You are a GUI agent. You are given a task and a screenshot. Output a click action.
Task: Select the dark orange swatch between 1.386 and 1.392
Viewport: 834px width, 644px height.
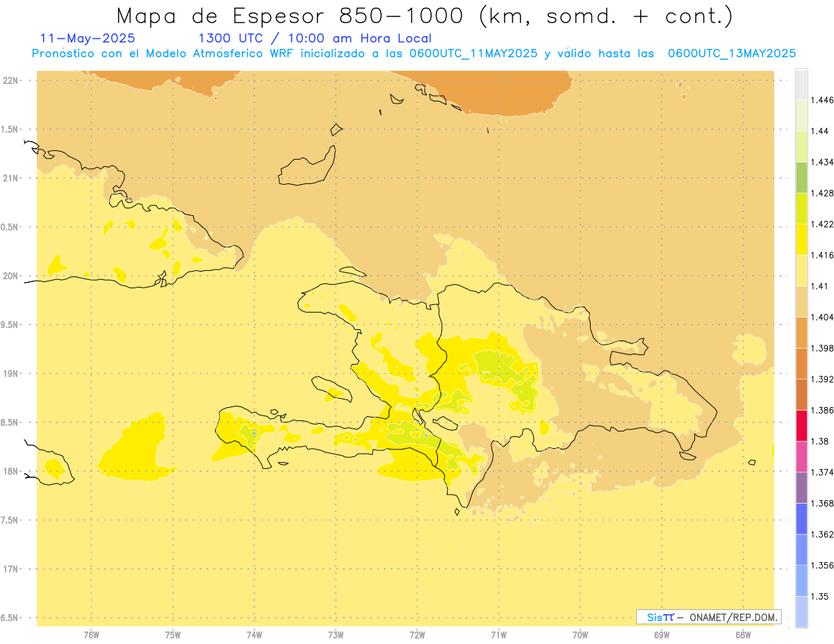[x=801, y=395]
